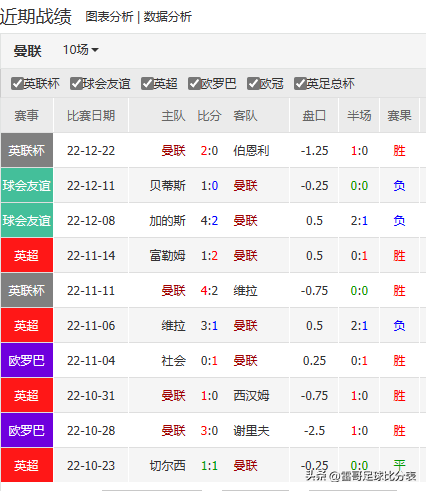
Task: Uncheck the 英联杯 filter checkbox
Action: click(17, 83)
